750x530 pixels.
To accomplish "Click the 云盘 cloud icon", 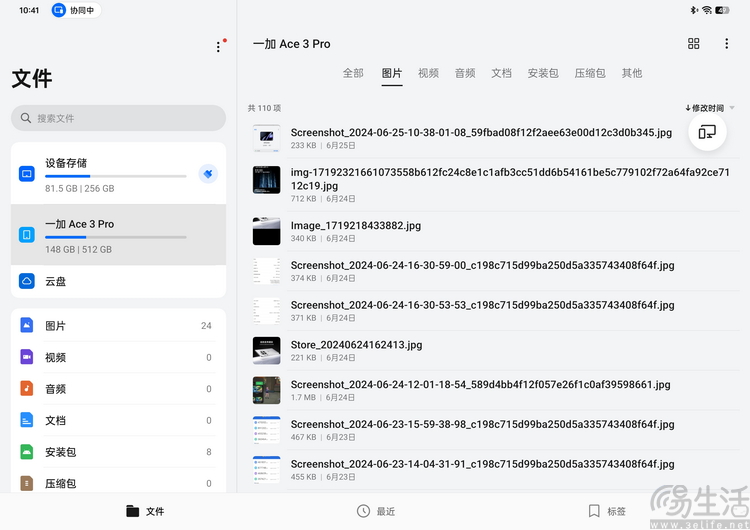I will pyautogui.click(x=27, y=281).
